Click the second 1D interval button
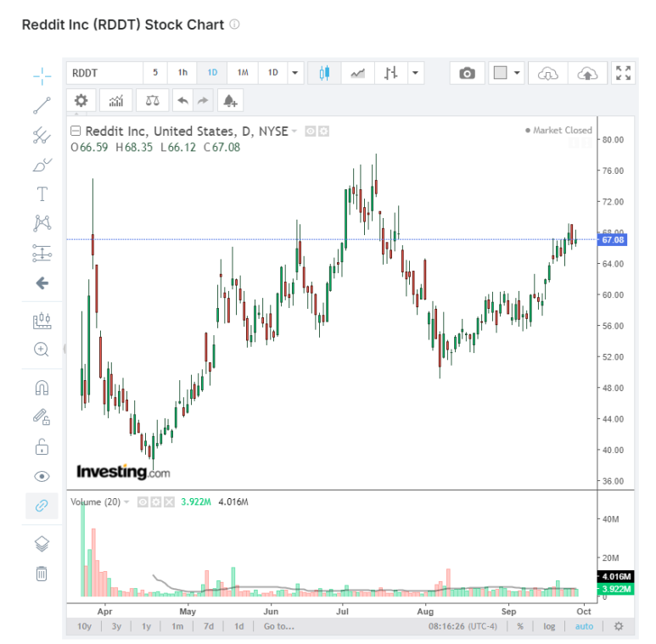The image size is (656, 644). (272, 73)
